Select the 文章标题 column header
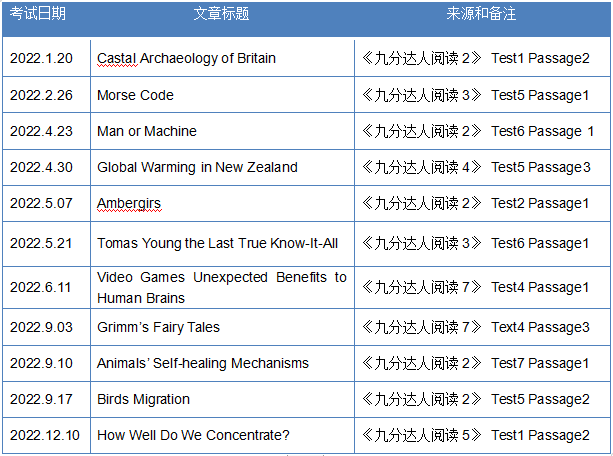The width and height of the screenshot is (613, 456). 221,14
